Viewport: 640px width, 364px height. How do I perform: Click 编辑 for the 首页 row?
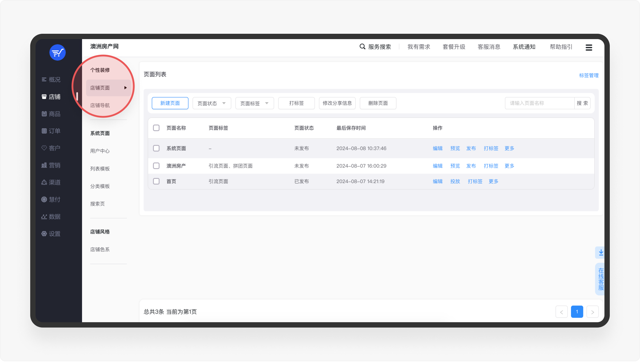point(437,181)
